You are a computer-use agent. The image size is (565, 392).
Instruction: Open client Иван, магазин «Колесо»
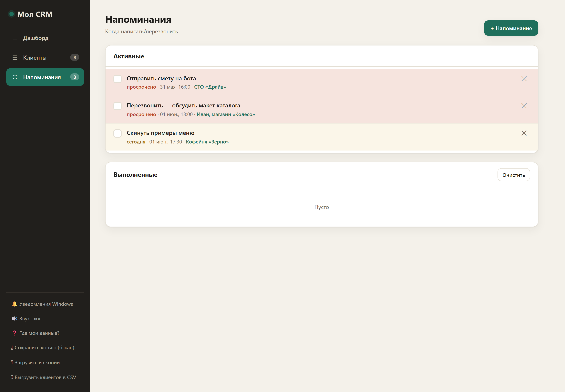point(226,114)
